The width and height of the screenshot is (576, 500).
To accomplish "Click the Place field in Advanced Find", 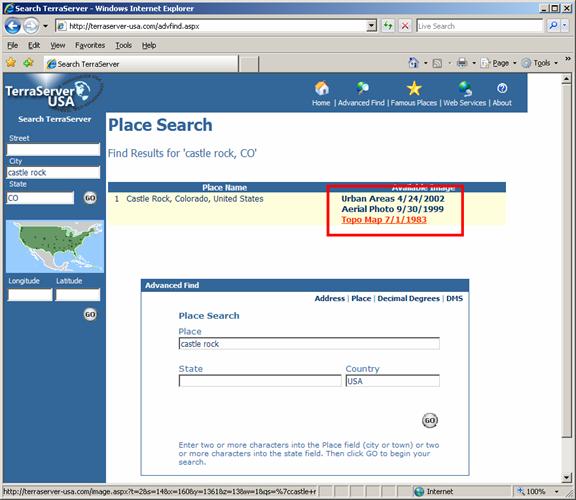I will (x=309, y=344).
